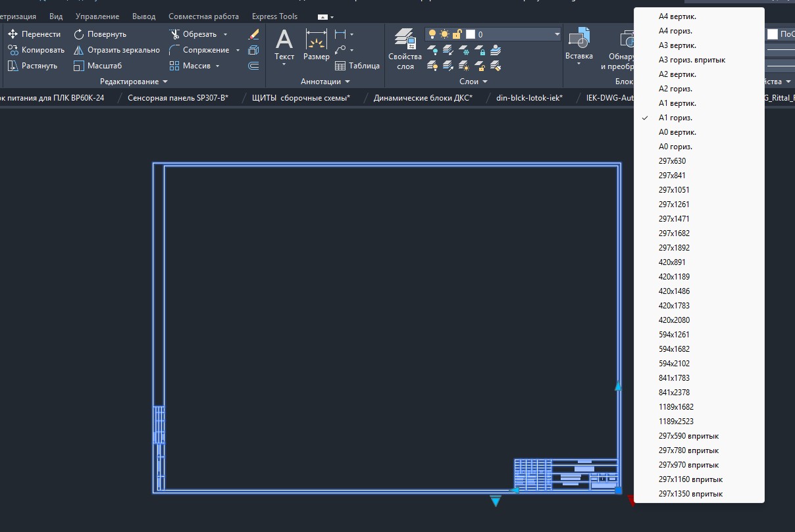The width and height of the screenshot is (795, 532).
Task: Click the Explode box icon
Action: [253, 49]
